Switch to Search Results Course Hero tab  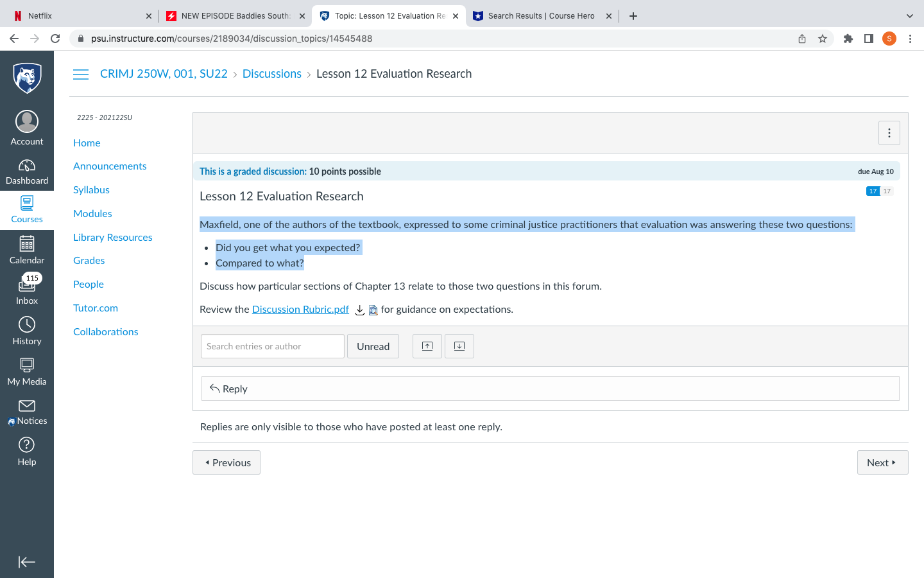click(x=542, y=16)
